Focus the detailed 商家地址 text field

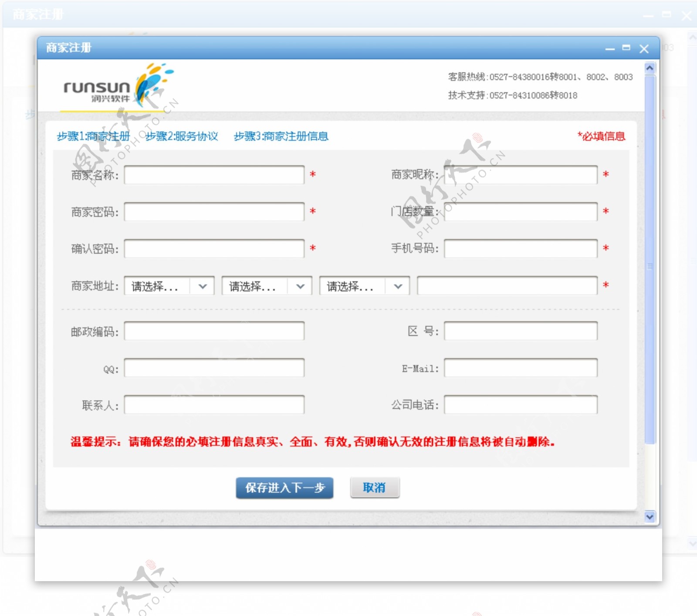[x=507, y=286]
